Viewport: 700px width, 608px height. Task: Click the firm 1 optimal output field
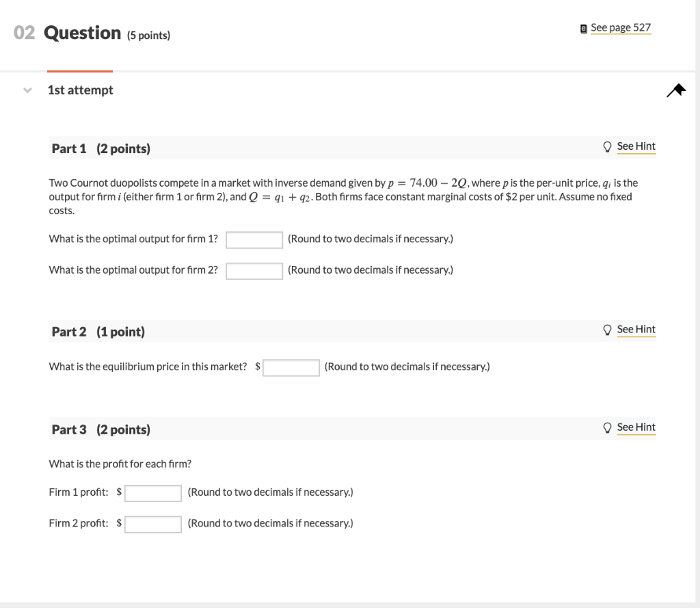tap(254, 240)
